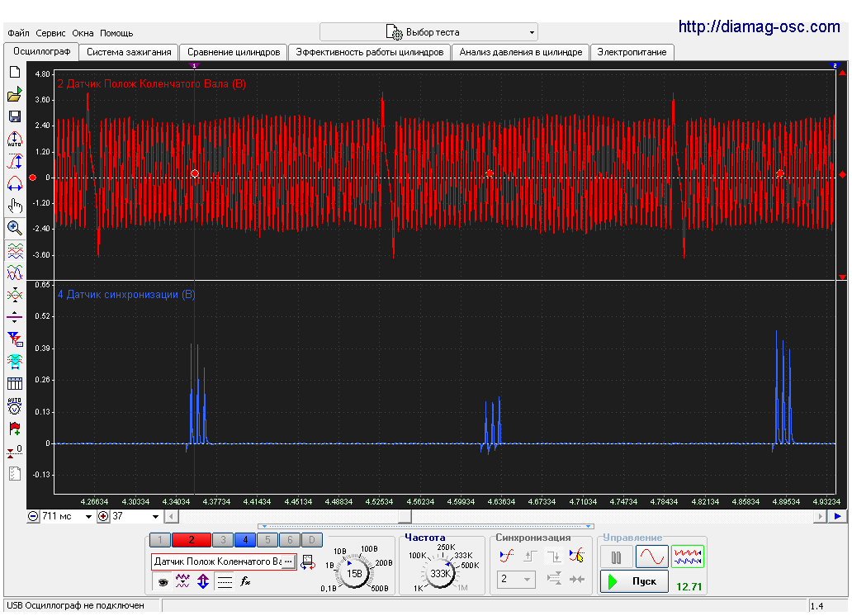Screen dimensions: 852x616
Task: Click the grid table icon
Action: pos(15,383)
